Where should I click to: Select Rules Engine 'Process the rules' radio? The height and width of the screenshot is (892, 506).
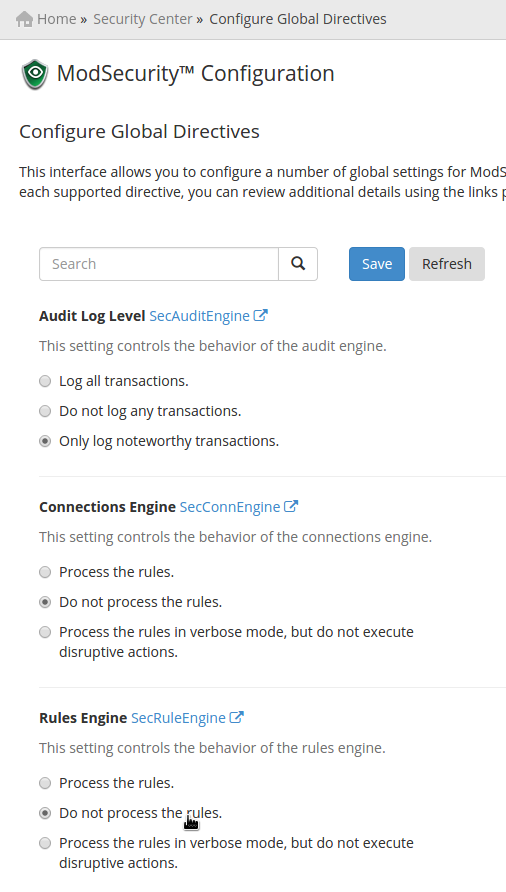[45, 783]
